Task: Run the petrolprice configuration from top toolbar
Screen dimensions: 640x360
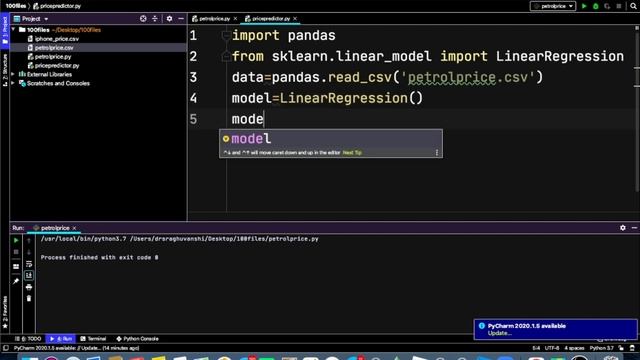Action: click(x=584, y=6)
